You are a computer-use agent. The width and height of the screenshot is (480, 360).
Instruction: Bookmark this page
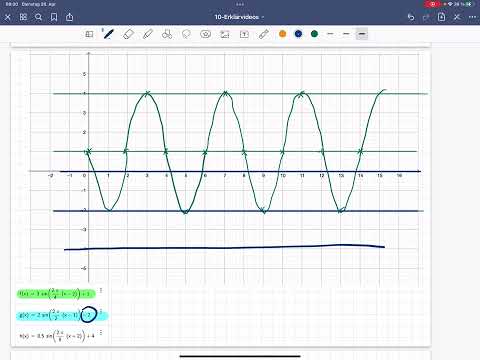54,17
